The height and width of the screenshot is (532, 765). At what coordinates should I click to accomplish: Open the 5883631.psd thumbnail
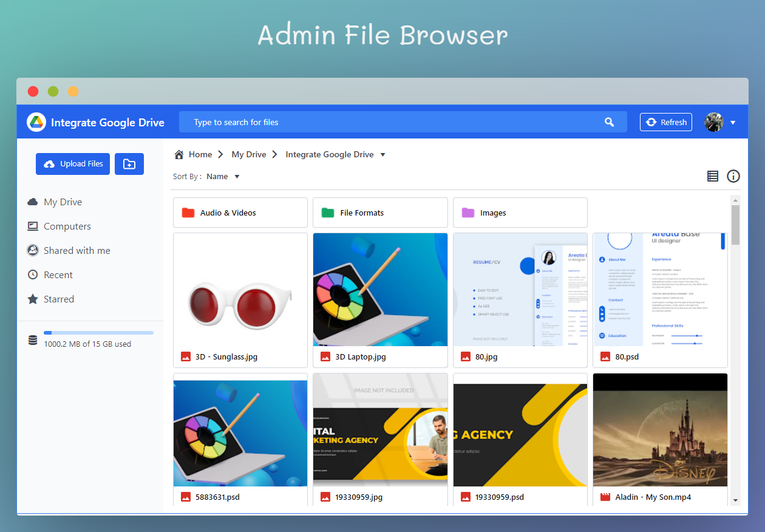[x=240, y=430]
